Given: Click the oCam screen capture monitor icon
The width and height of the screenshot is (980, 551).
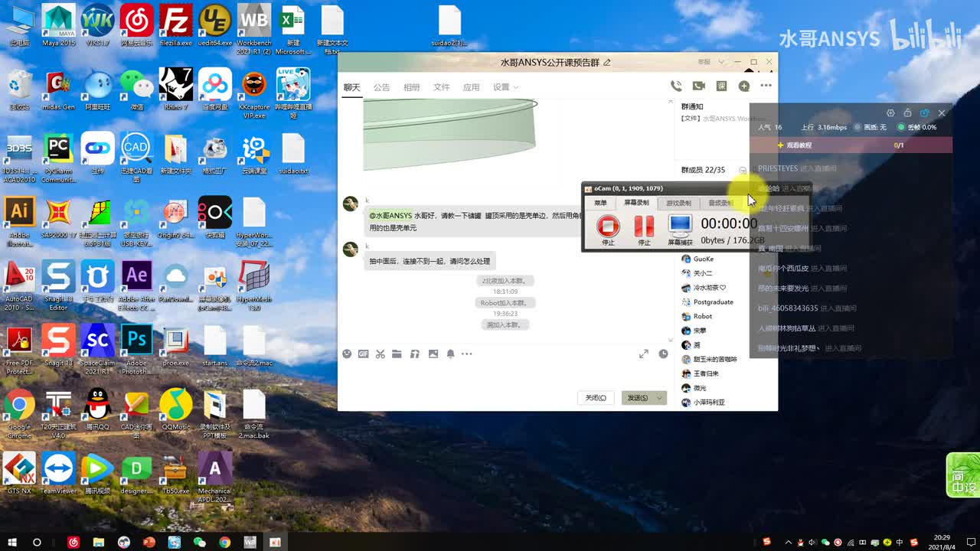Looking at the screenshot, I should tap(680, 225).
